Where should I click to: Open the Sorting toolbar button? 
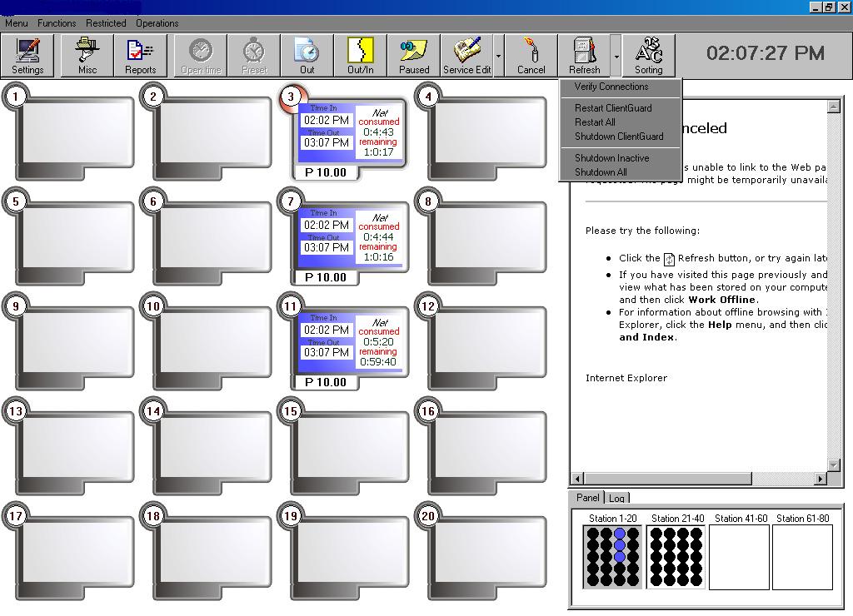(x=648, y=56)
